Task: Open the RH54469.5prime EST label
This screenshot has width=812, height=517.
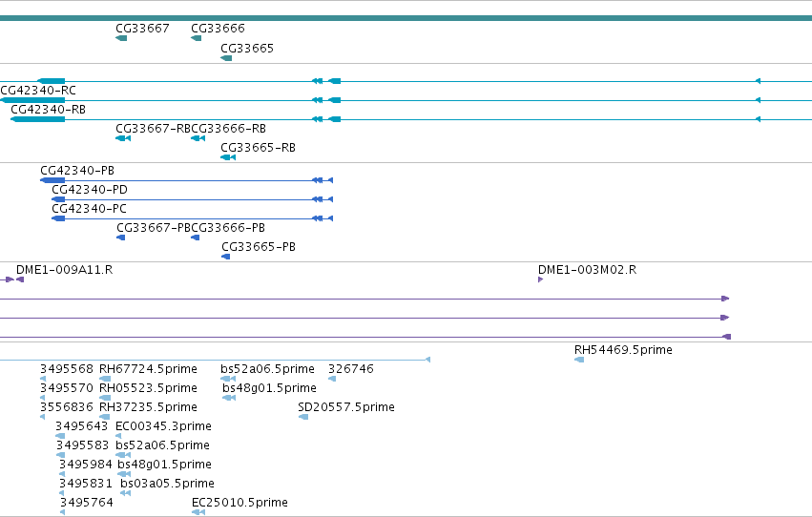Action: coord(623,350)
